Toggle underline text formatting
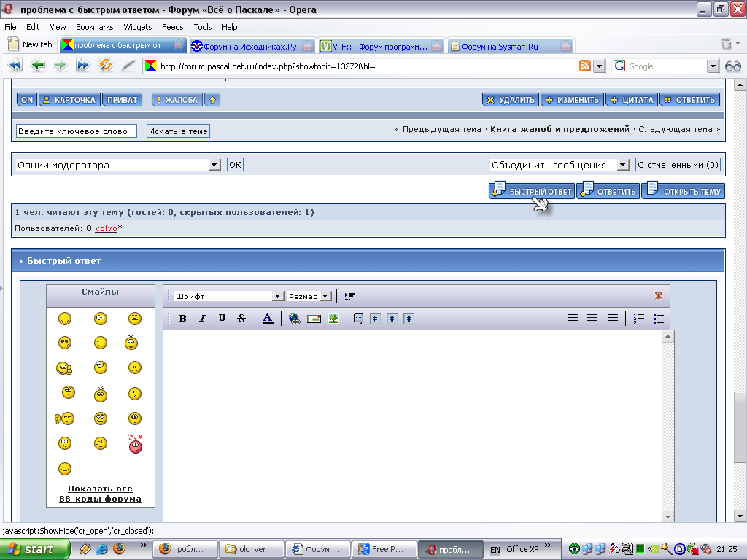 (x=222, y=319)
